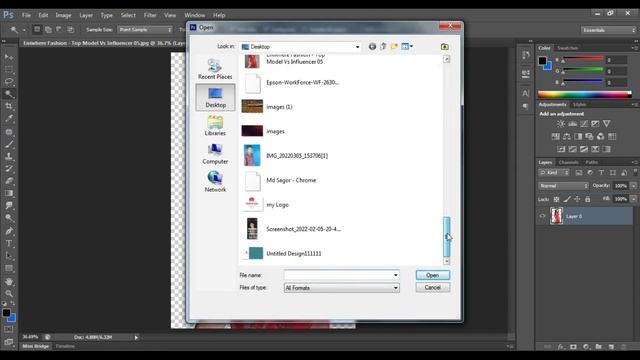Select the History Brush tool

coord(9,169)
